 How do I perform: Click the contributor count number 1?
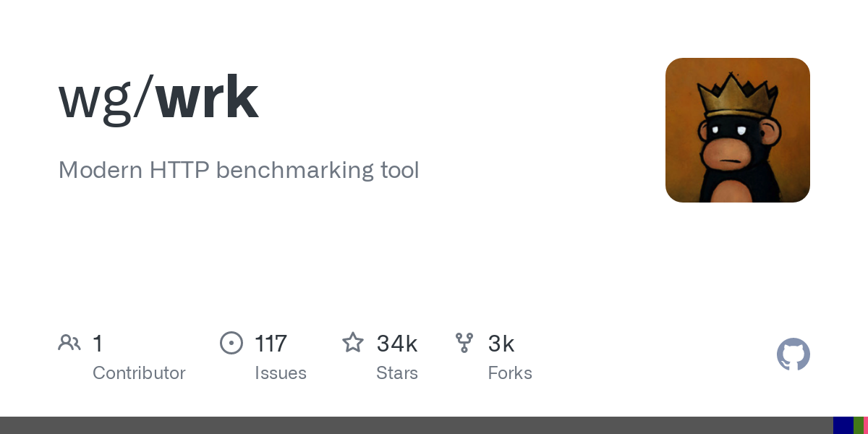pos(98,343)
